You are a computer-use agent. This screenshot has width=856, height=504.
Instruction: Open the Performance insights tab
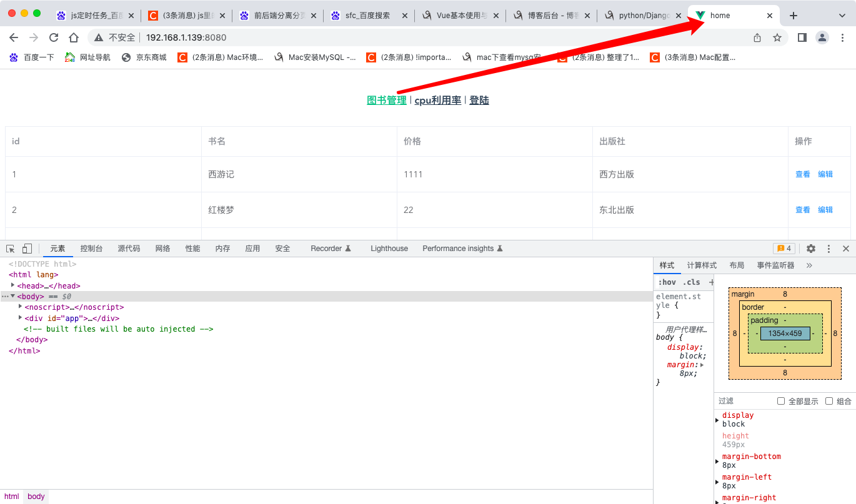[462, 249]
